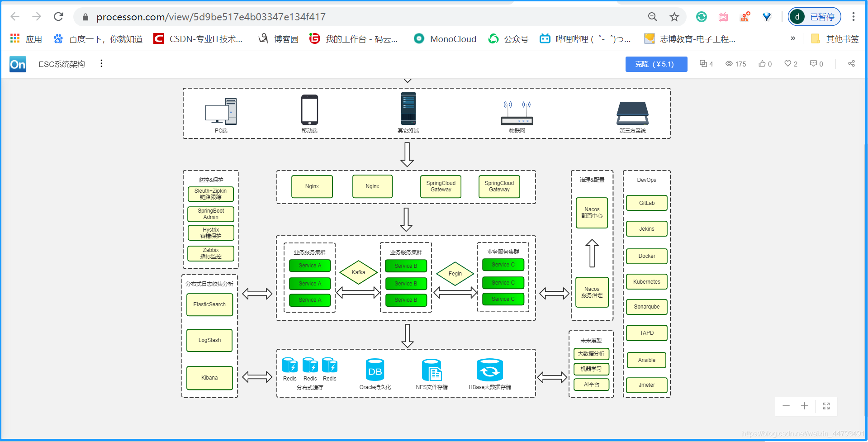Open the 志博教育-电子工程 bookmark
The image size is (868, 442).
[x=690, y=39]
